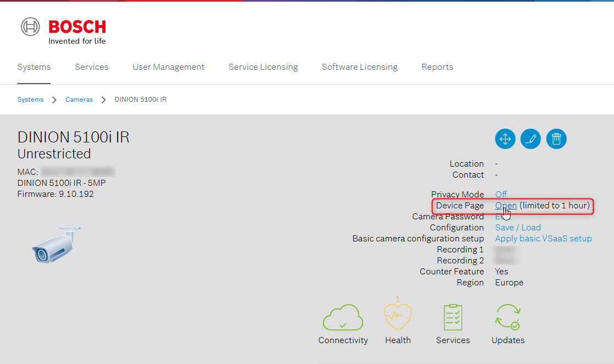Open the Device Page link
The width and height of the screenshot is (614, 364).
point(506,206)
